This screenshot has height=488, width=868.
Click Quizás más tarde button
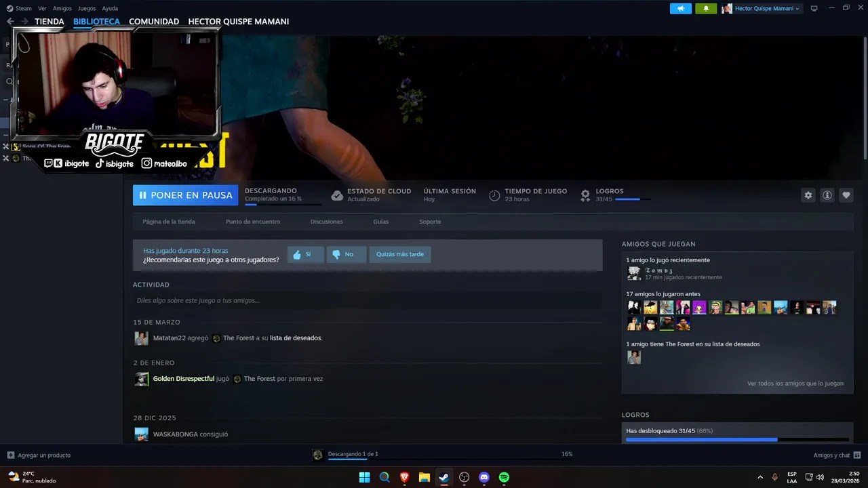pyautogui.click(x=400, y=254)
